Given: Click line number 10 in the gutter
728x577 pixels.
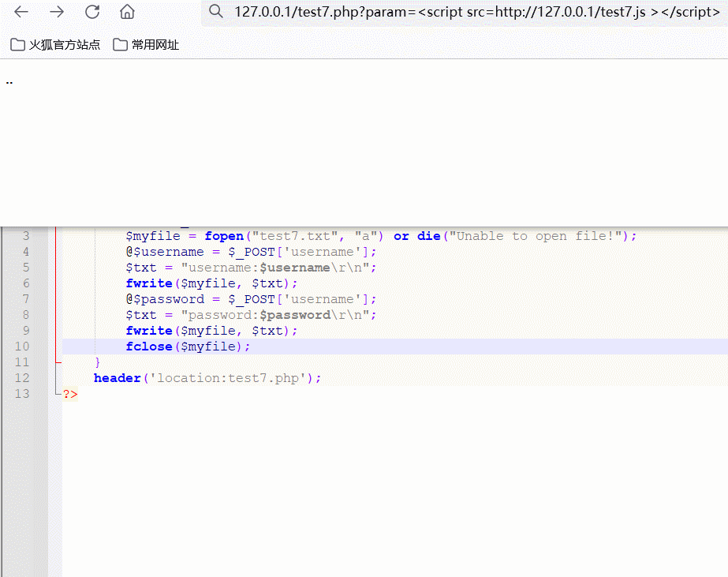Looking at the screenshot, I should [x=22, y=347].
